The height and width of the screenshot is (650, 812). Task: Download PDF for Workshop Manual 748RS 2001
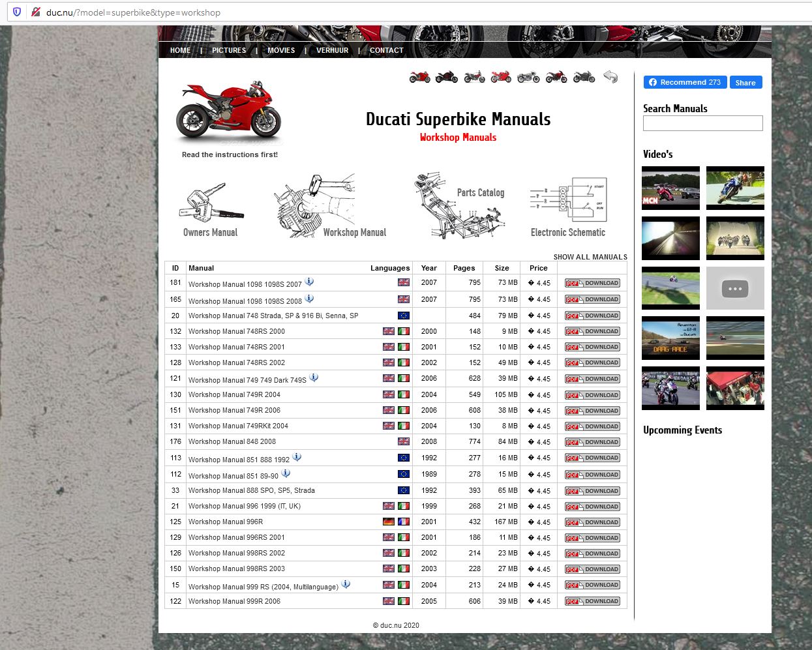tap(592, 347)
